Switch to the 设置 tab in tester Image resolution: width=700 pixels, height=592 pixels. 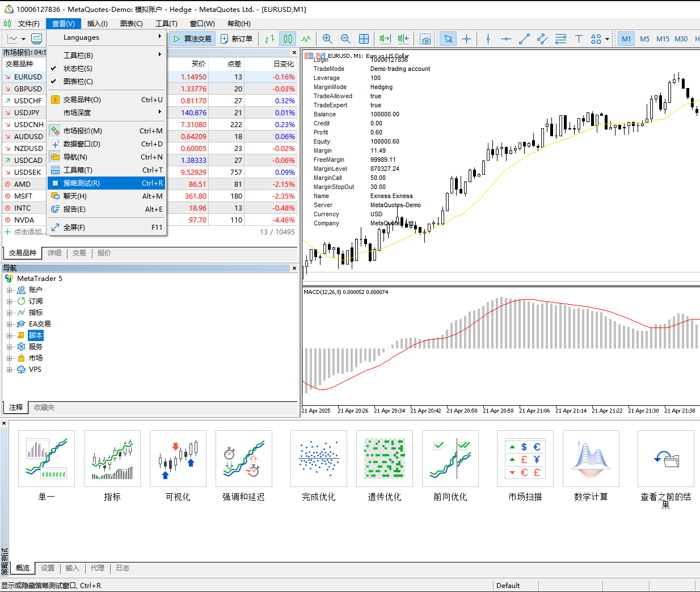coord(48,568)
